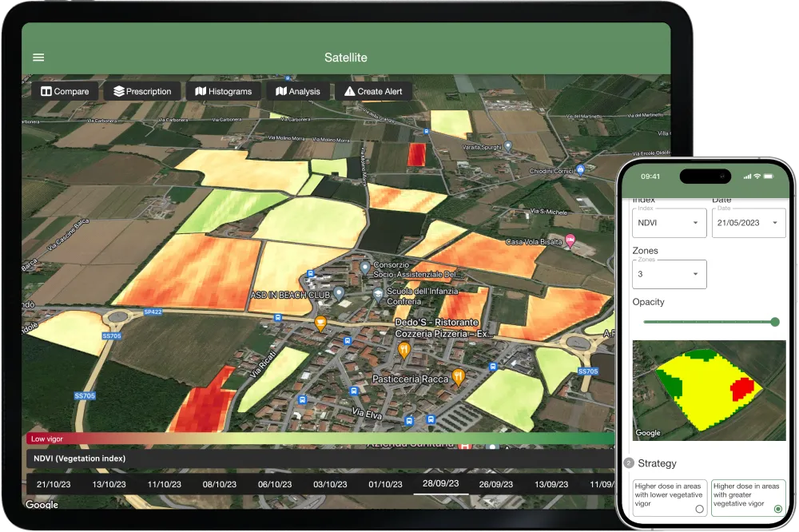The height and width of the screenshot is (532, 799).
Task: Click the zone prescription map thumbnail on phone
Action: pos(709,391)
